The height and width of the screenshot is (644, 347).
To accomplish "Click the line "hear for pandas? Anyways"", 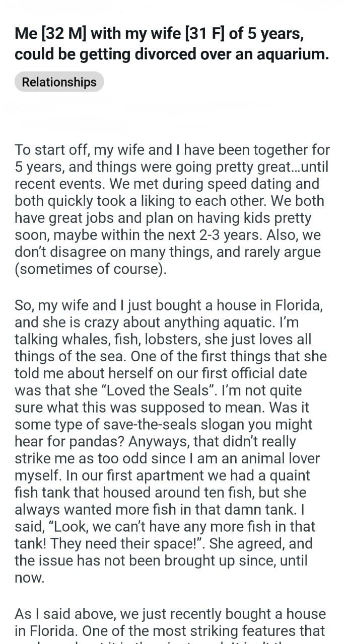I will pyautogui.click(x=155, y=442).
